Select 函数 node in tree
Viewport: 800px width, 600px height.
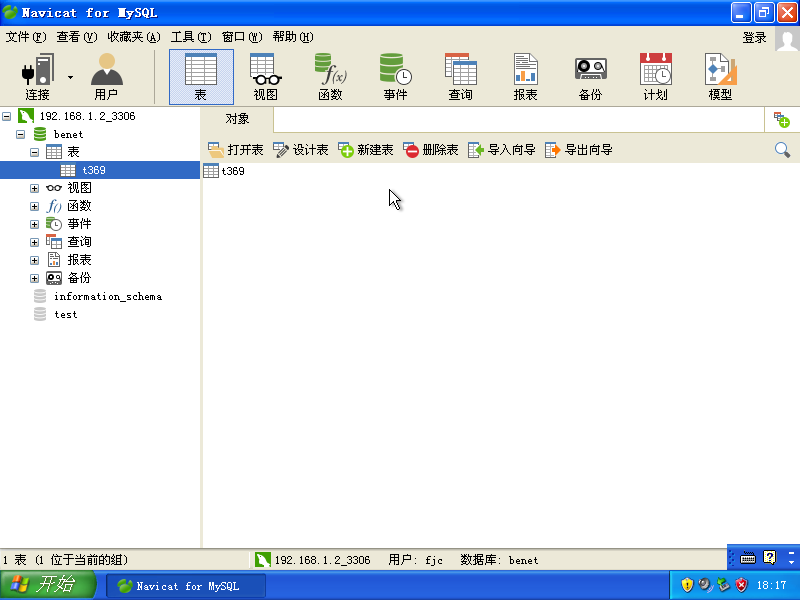tap(79, 206)
